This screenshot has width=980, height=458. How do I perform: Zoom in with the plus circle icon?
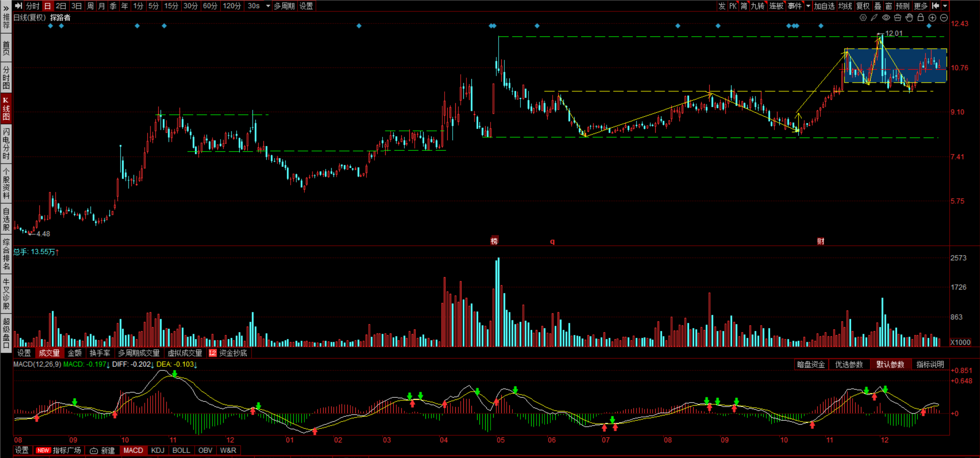(932, 18)
